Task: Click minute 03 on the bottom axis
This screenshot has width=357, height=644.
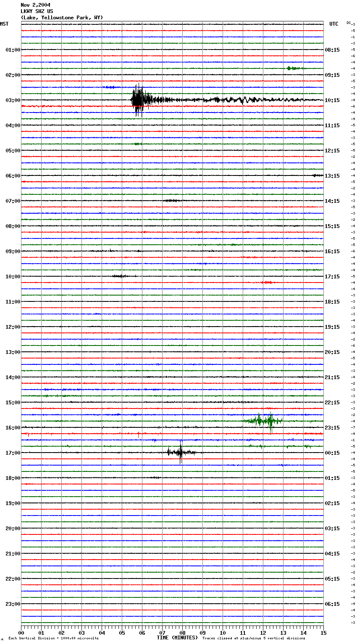Action: [81, 633]
